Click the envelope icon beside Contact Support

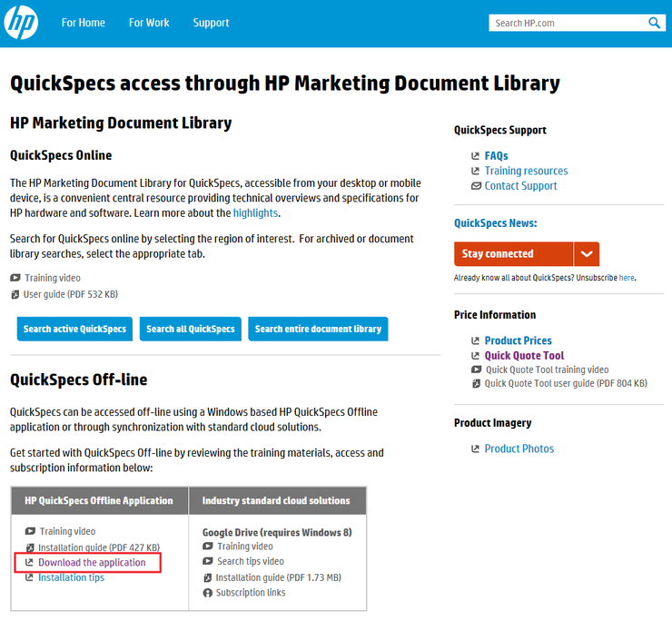click(476, 186)
